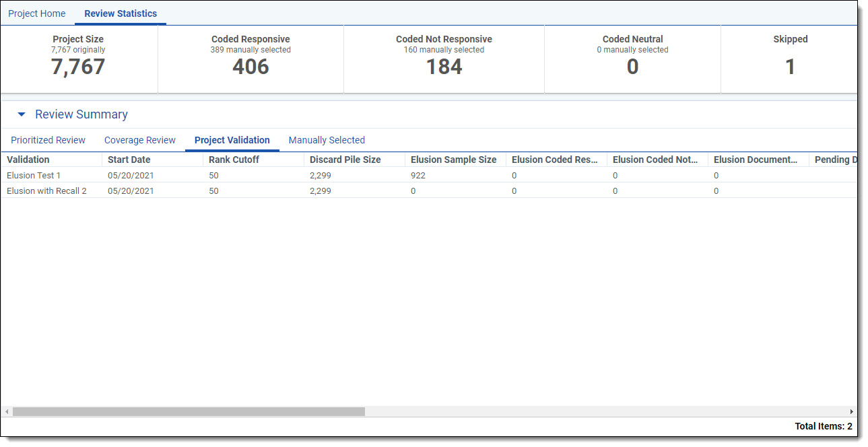Select the Review Statistics tab
The image size is (868, 447).
[121, 13]
